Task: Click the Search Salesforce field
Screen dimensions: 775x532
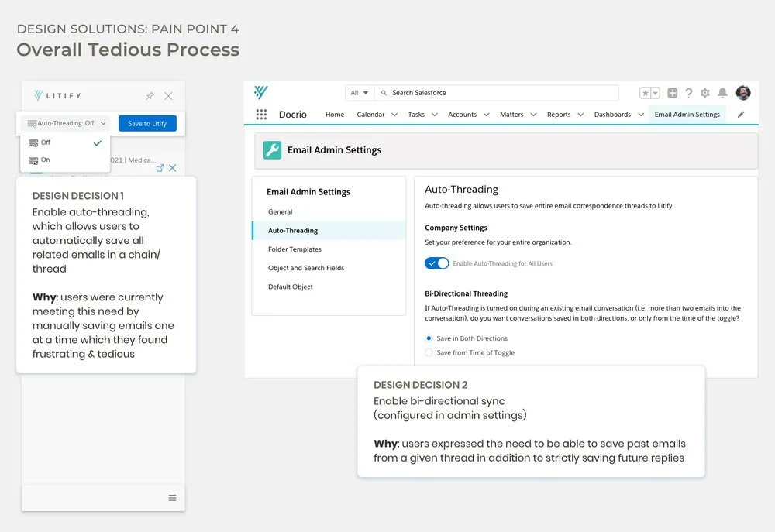Action: pyautogui.click(x=497, y=93)
